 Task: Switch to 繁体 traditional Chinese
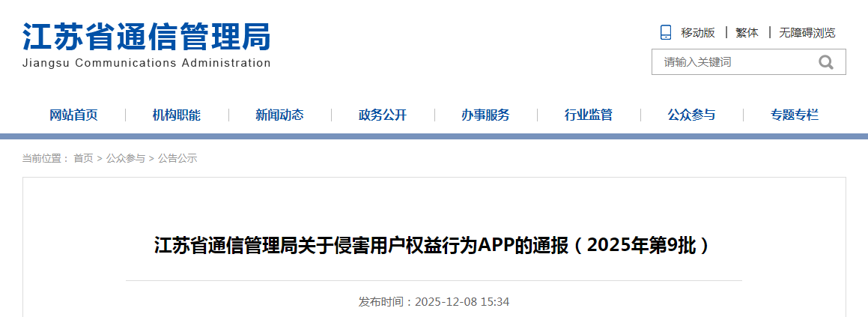point(747,33)
